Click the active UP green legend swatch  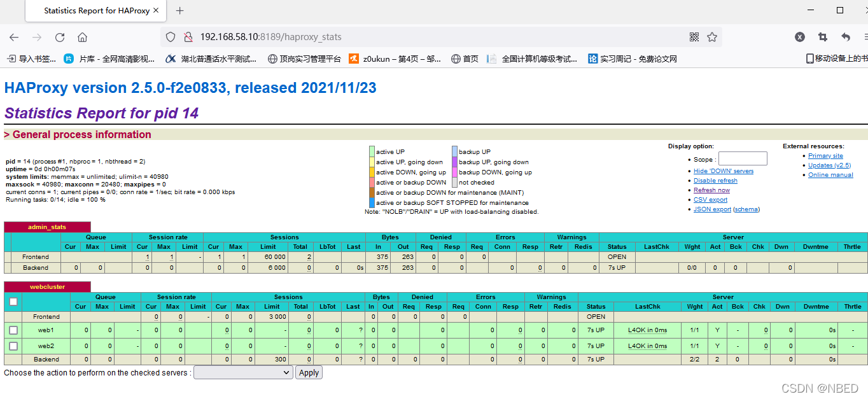pyautogui.click(x=372, y=151)
